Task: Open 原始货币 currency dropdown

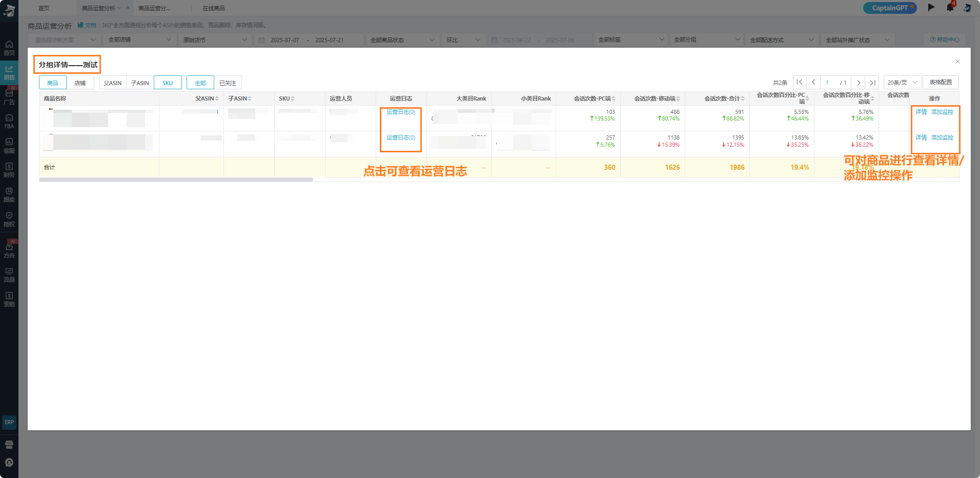Action: (x=215, y=39)
